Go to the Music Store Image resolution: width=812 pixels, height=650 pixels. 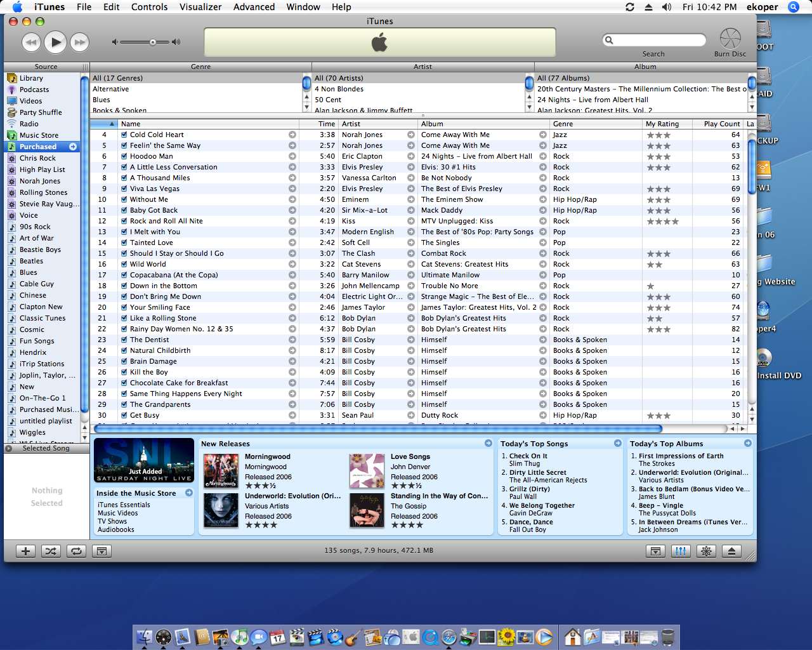click(x=42, y=135)
